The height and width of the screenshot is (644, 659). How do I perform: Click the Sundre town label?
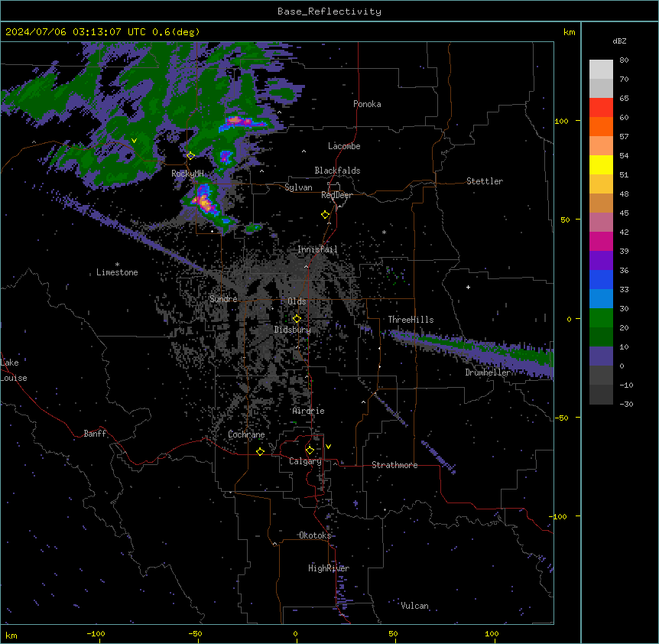223,299
